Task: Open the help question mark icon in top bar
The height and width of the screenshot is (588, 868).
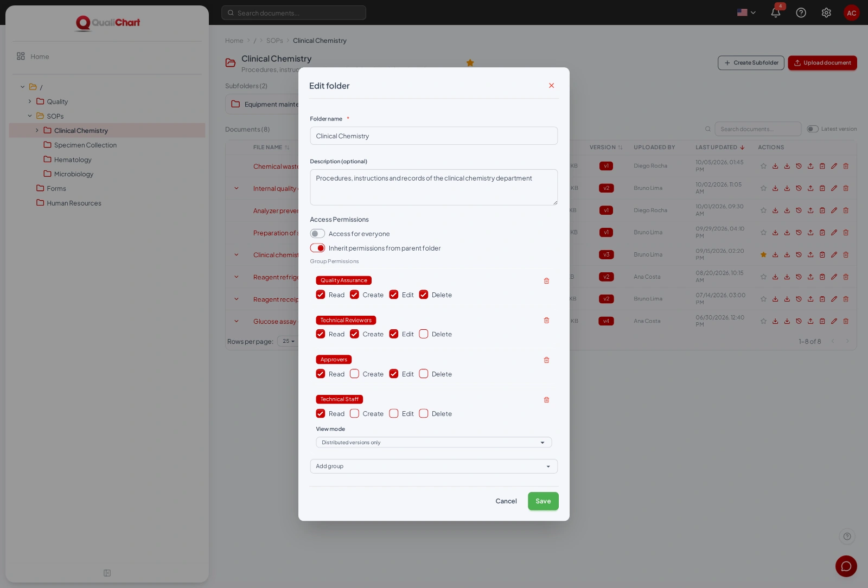Action: pyautogui.click(x=801, y=12)
